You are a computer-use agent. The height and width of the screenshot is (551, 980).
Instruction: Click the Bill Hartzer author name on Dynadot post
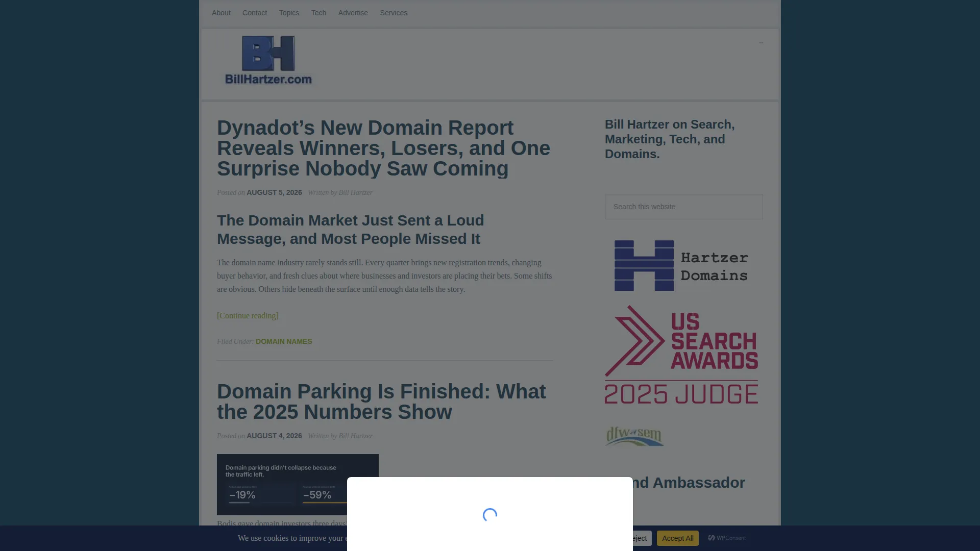click(x=355, y=192)
